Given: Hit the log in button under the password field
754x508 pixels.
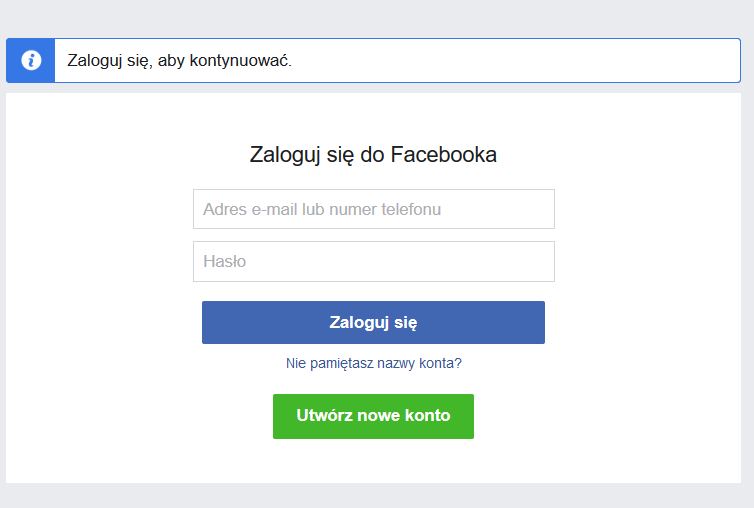Looking at the screenshot, I should pyautogui.click(x=373, y=322).
